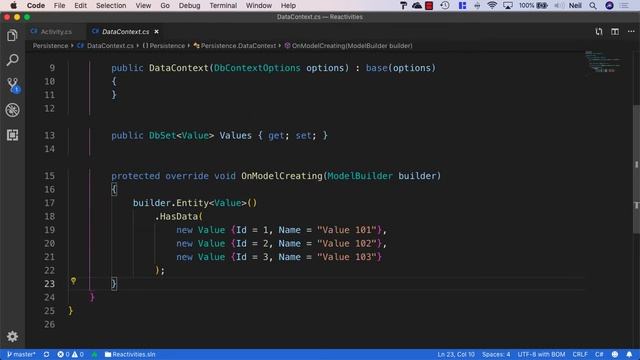Screen dimensions: 640x360
Task: Click the lightbulb quick fix on line 23
Action: [73, 281]
